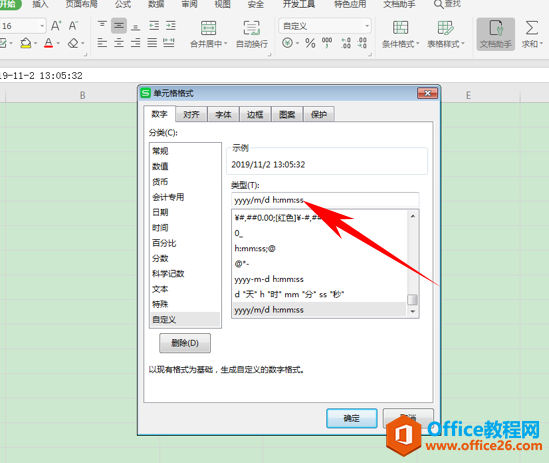
Task: Click the fill color bucket icon
Action: click(x=26, y=43)
